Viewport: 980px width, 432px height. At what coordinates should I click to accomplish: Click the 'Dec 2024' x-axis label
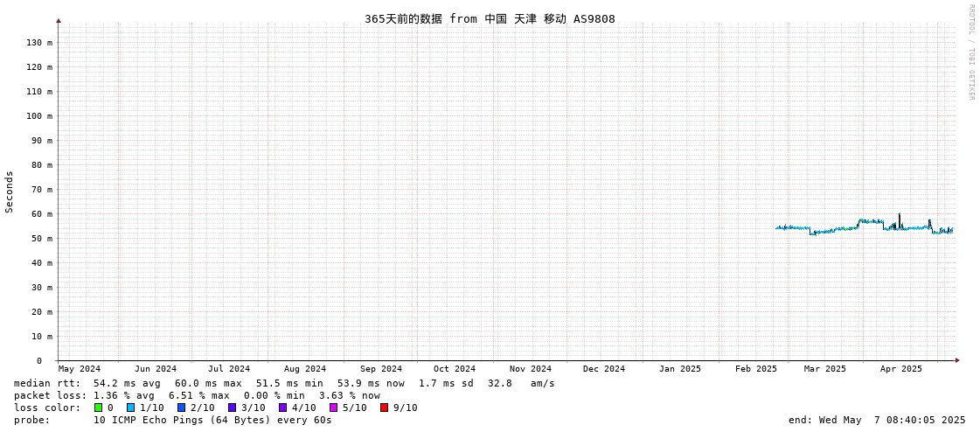tap(604, 369)
